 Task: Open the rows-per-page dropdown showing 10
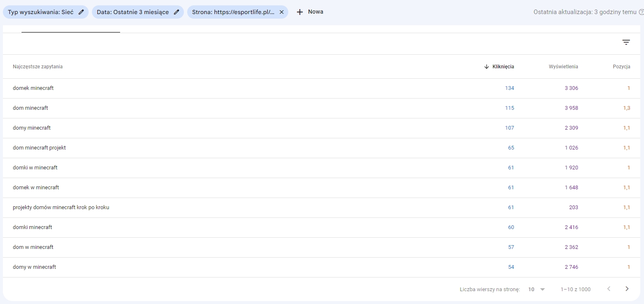point(537,289)
